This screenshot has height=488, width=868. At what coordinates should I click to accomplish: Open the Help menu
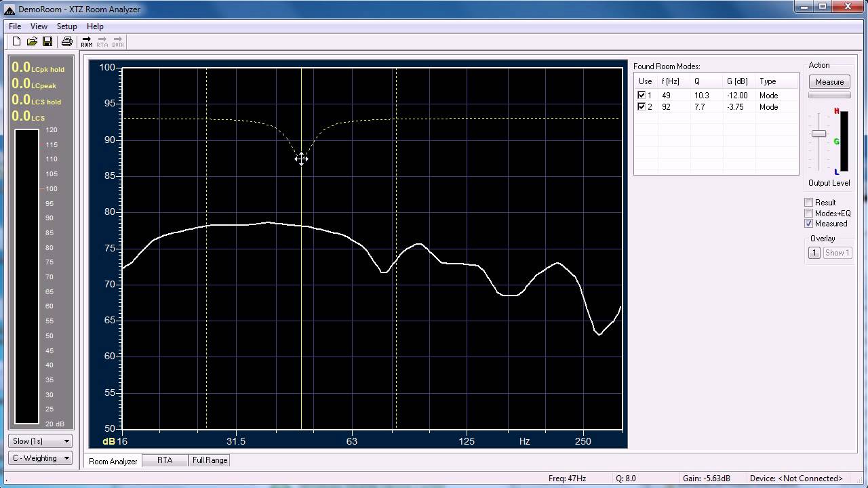tap(96, 26)
